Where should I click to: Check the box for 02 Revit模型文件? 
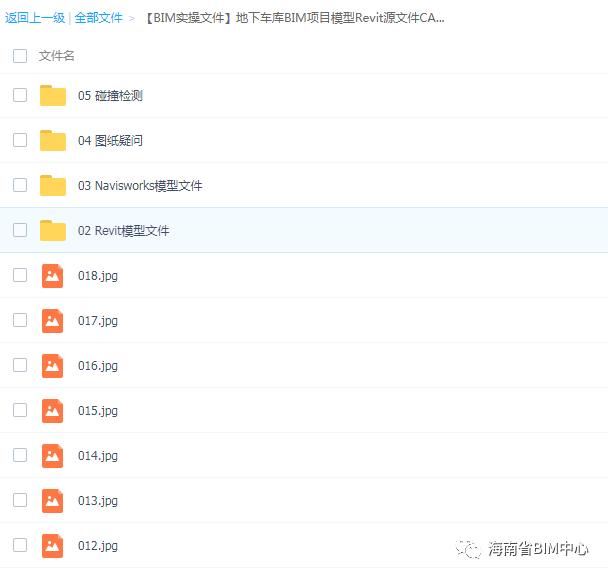(20, 230)
